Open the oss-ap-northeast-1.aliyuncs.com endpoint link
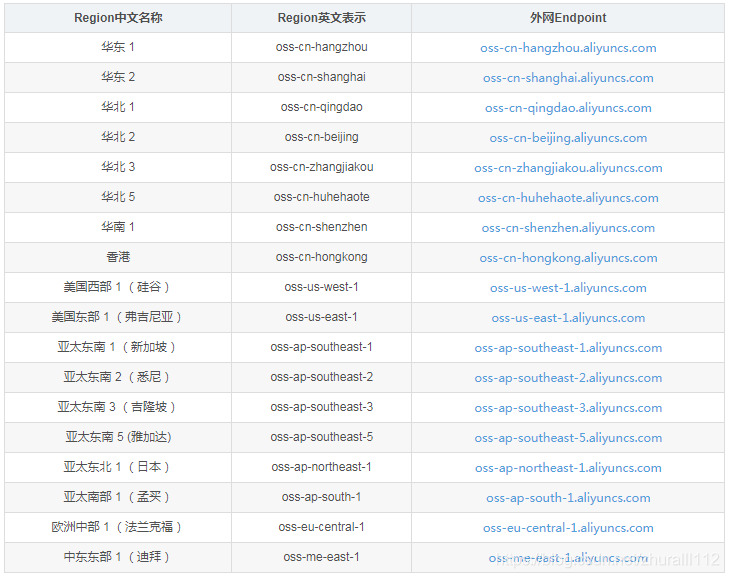 coord(568,468)
